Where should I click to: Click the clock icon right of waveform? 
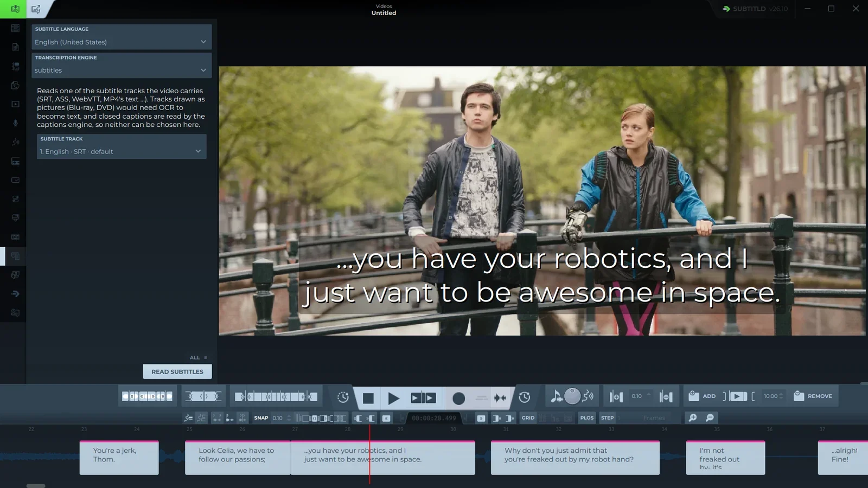(525, 397)
